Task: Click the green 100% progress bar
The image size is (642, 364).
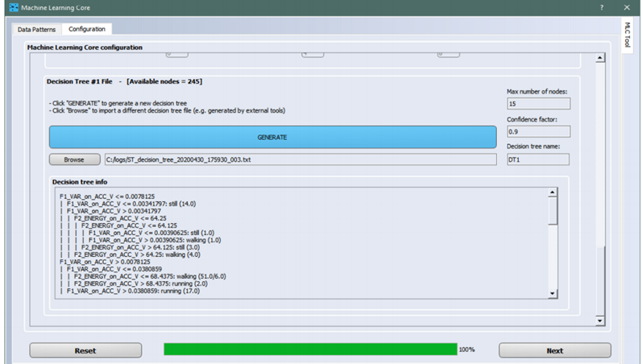Action: click(310, 350)
